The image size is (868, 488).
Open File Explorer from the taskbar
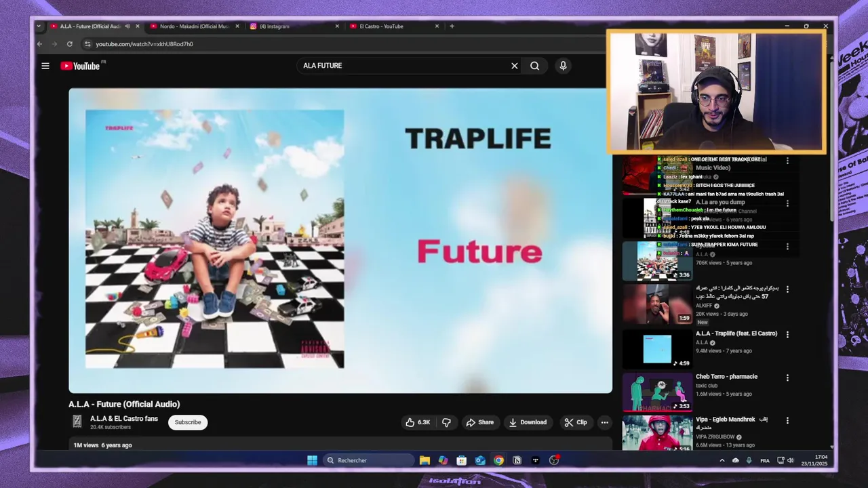tap(425, 460)
